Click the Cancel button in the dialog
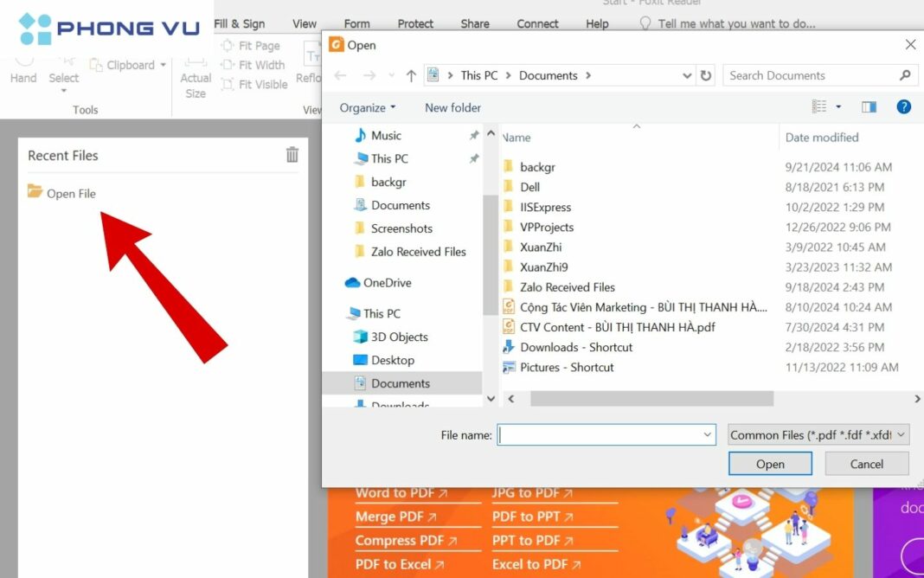This screenshot has width=924, height=578. 866,464
